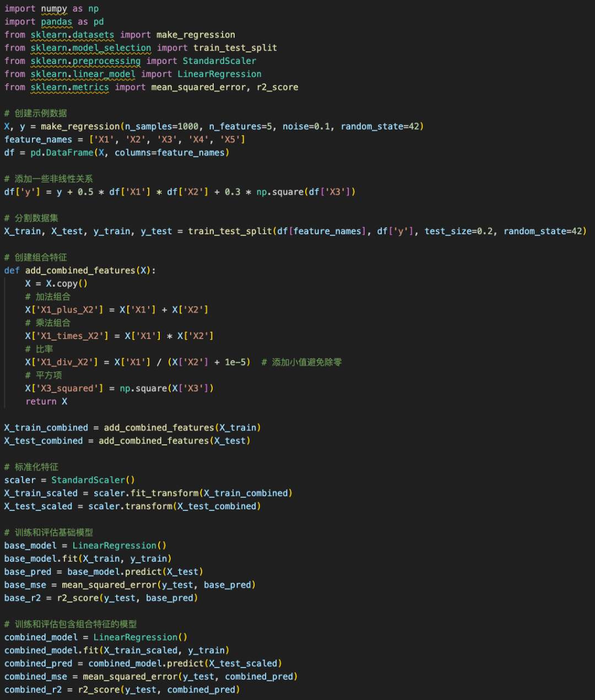Click the 'X_test_combined =' assignment line

(127, 441)
